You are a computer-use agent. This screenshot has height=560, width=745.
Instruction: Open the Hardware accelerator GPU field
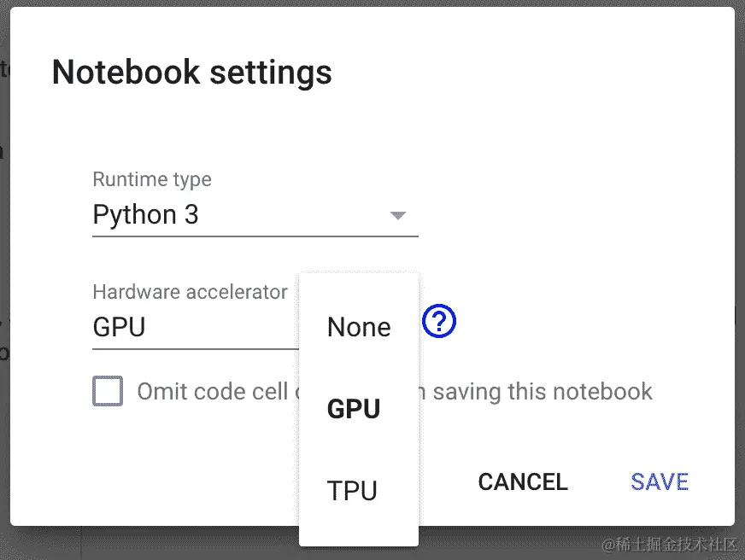point(120,327)
